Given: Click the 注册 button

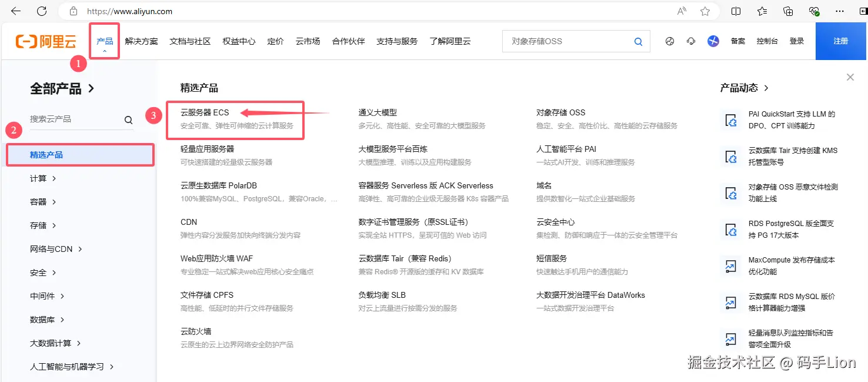Looking at the screenshot, I should coord(841,41).
